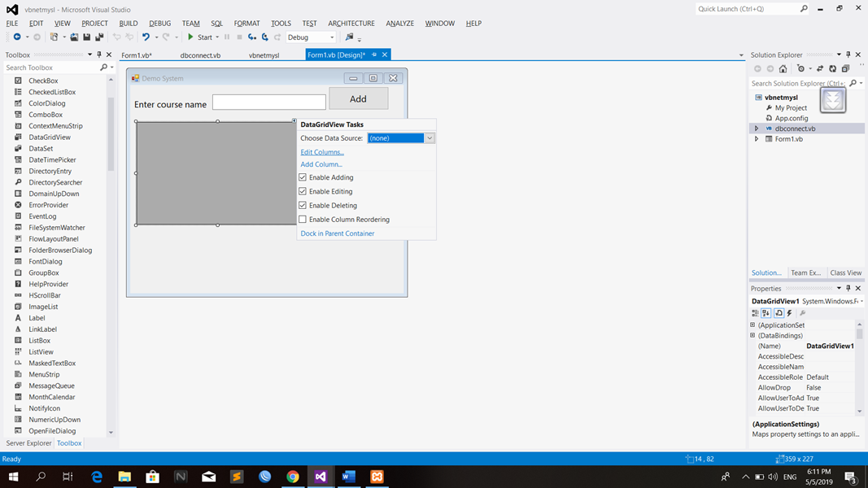
Task: Click the Save All toolbar icon
Action: point(99,37)
